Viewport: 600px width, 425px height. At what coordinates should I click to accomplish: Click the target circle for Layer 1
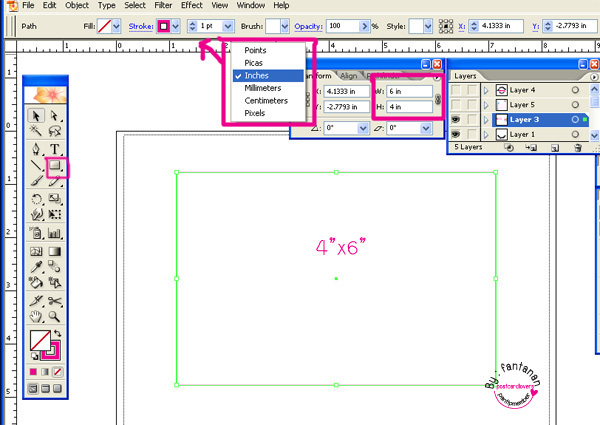pyautogui.click(x=575, y=134)
